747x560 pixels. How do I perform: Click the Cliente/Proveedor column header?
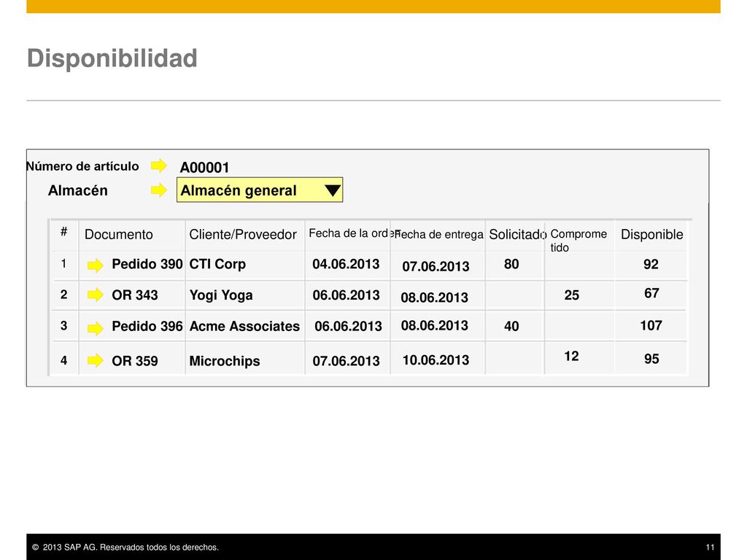242,234
